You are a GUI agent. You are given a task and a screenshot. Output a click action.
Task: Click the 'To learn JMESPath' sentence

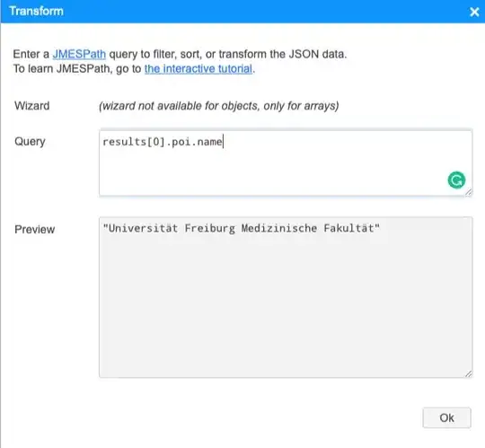134,68
